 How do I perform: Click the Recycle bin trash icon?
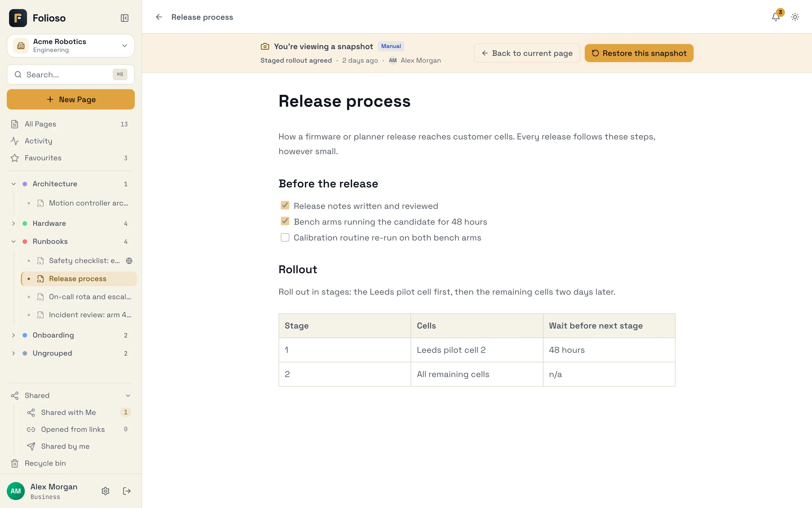(15, 463)
